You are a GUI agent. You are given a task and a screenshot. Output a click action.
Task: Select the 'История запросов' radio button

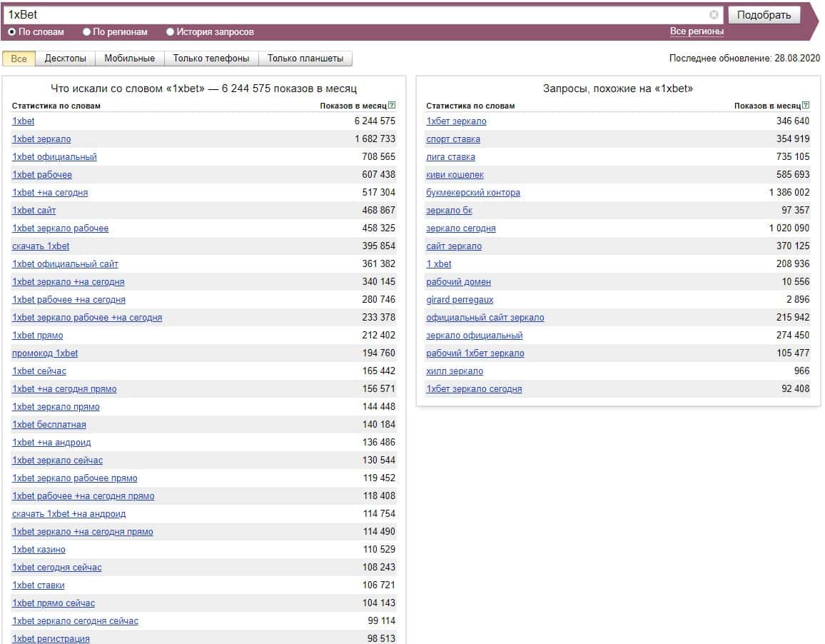[171, 32]
